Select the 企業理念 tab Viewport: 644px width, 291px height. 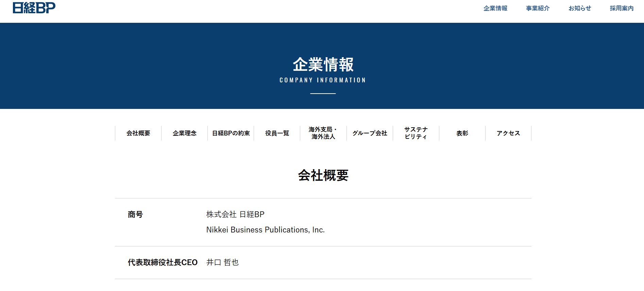click(185, 133)
